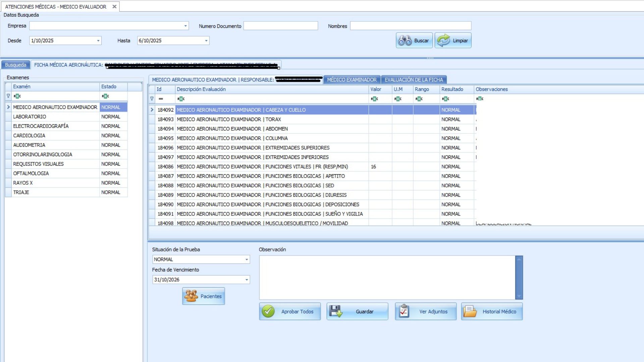Click the floppy disk Guardar icon
644x362 pixels.
(335, 311)
